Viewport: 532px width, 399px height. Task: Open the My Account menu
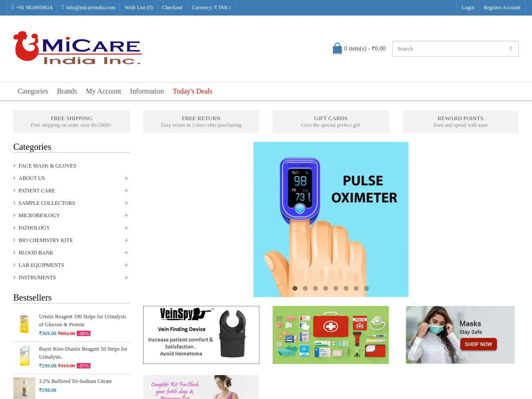pos(103,91)
